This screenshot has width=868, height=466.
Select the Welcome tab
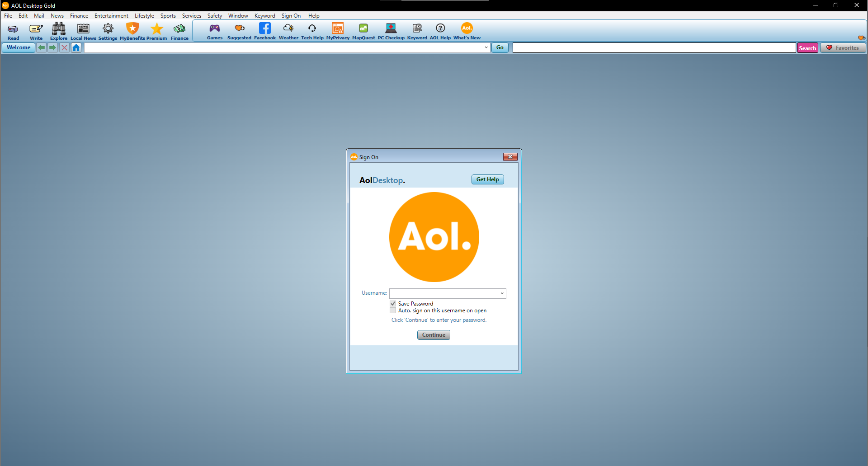[x=18, y=47]
